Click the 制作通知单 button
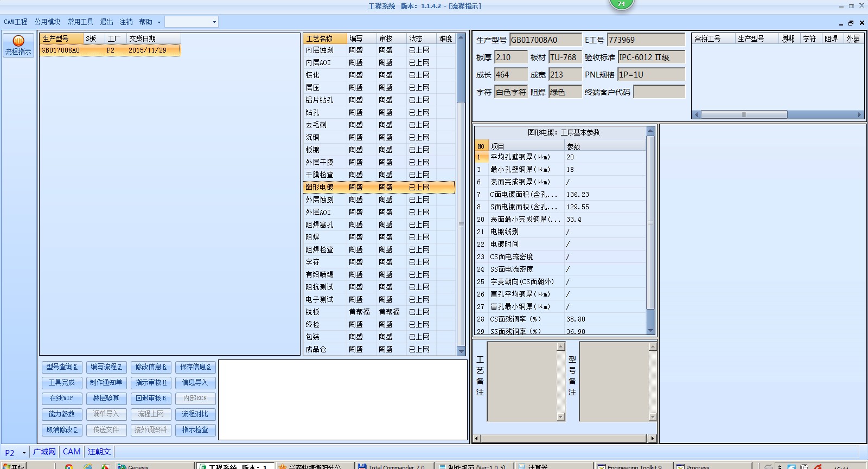The image size is (868, 469). point(106,383)
